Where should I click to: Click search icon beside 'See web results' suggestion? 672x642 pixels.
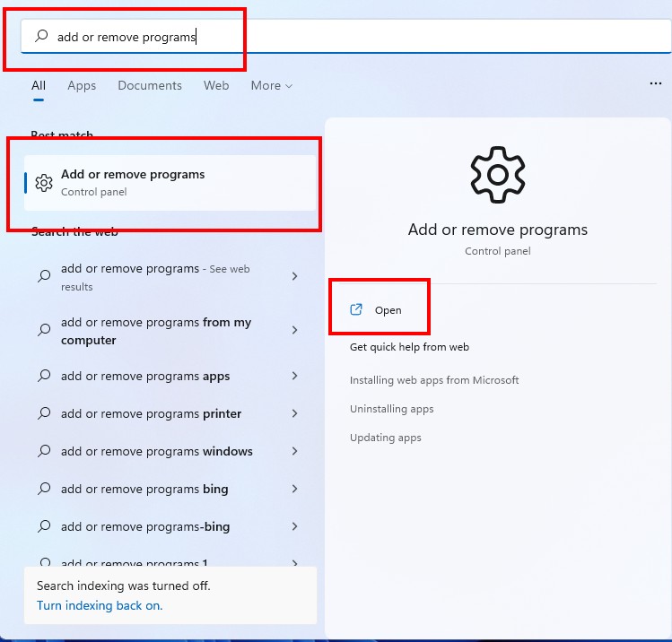click(44, 276)
